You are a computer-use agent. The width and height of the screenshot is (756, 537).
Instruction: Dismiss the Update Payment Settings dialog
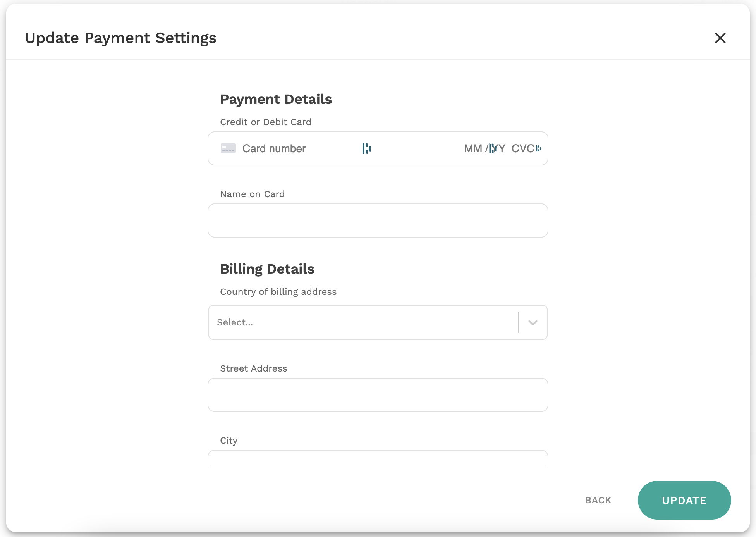(720, 38)
